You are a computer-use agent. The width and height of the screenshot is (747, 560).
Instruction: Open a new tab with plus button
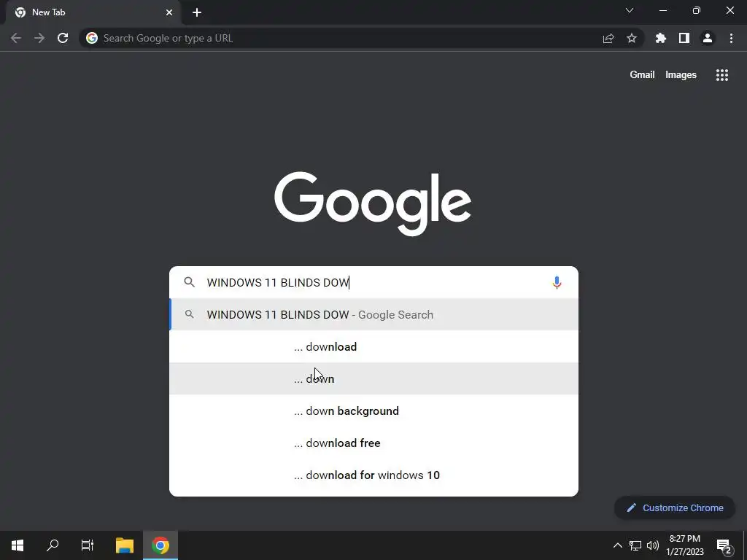[x=197, y=12]
